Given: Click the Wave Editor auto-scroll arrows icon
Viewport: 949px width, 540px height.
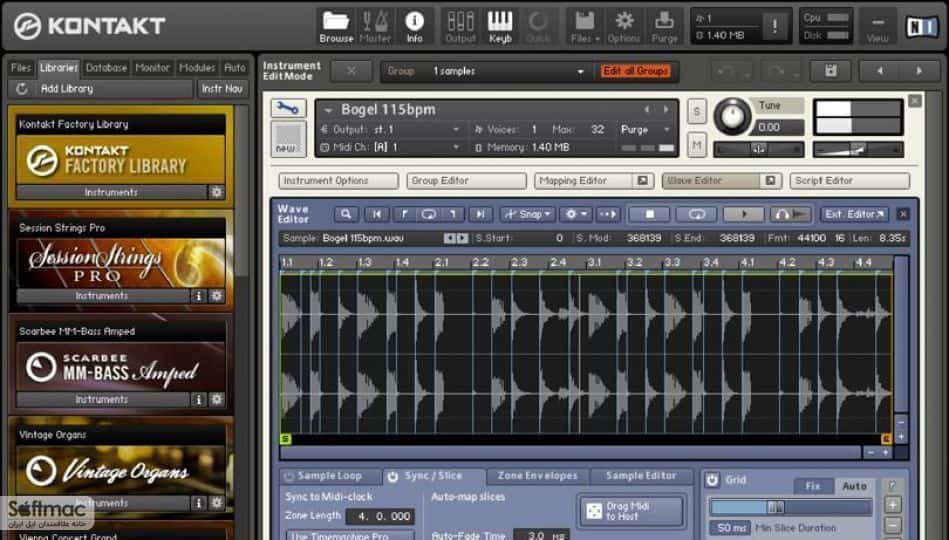Looking at the screenshot, I should click(607, 214).
